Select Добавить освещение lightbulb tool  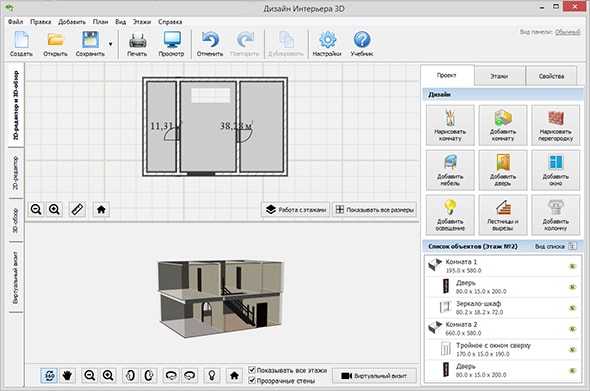(450, 215)
